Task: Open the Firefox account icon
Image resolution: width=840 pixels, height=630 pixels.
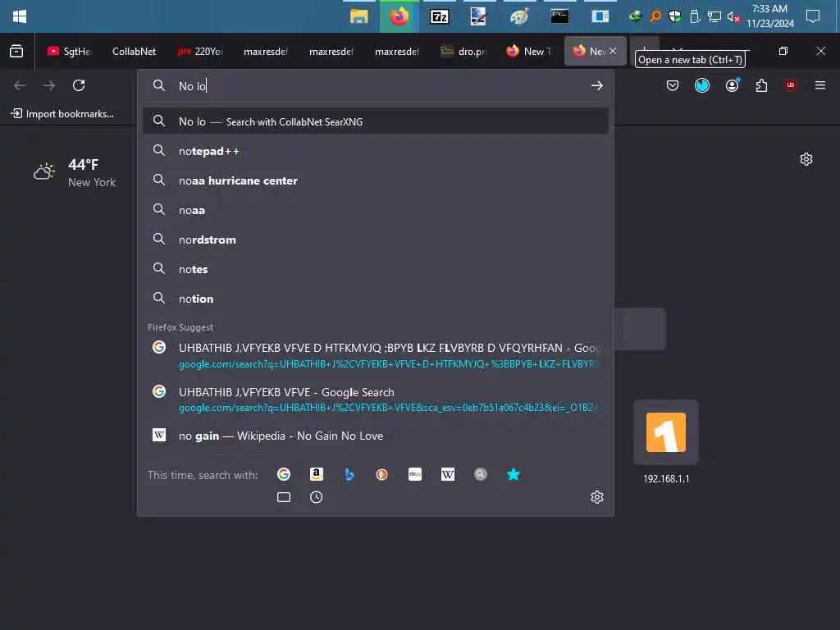Action: [x=732, y=85]
